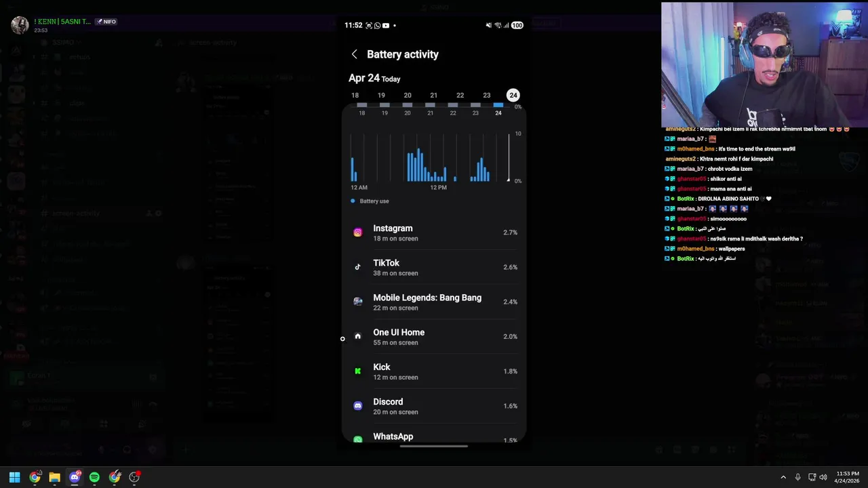The height and width of the screenshot is (488, 868).
Task: Click the streamer webcam feed
Action: coord(764,64)
